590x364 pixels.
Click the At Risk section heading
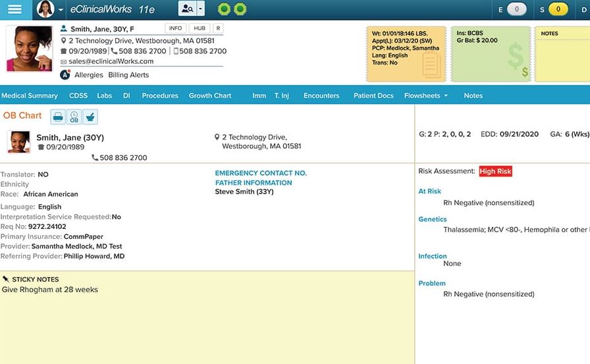[429, 191]
